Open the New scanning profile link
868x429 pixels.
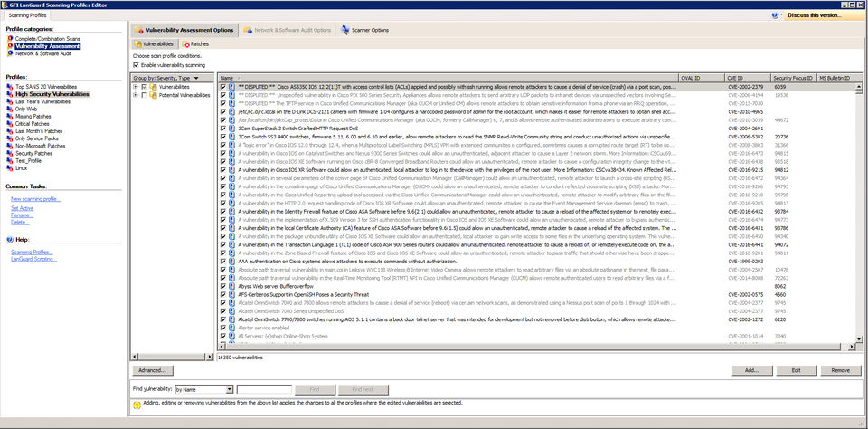[36, 199]
